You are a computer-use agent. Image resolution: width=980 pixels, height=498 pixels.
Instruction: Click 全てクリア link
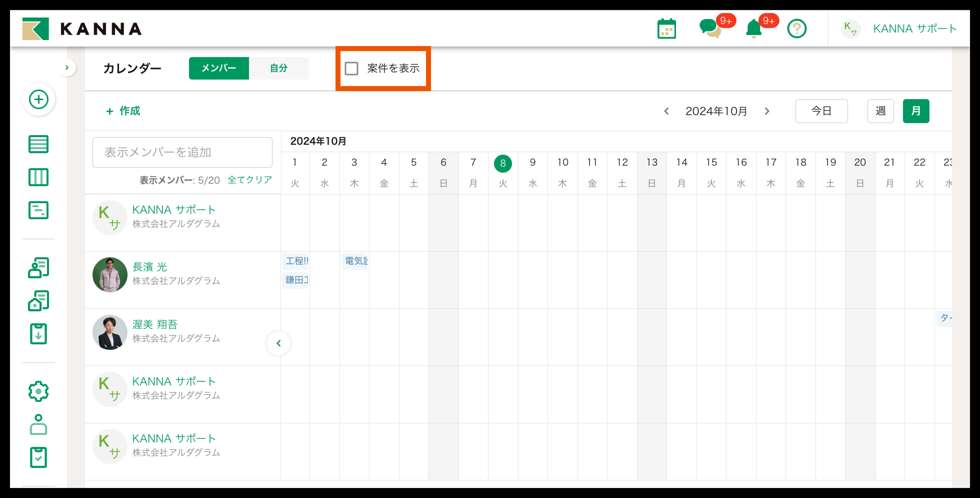tap(249, 180)
